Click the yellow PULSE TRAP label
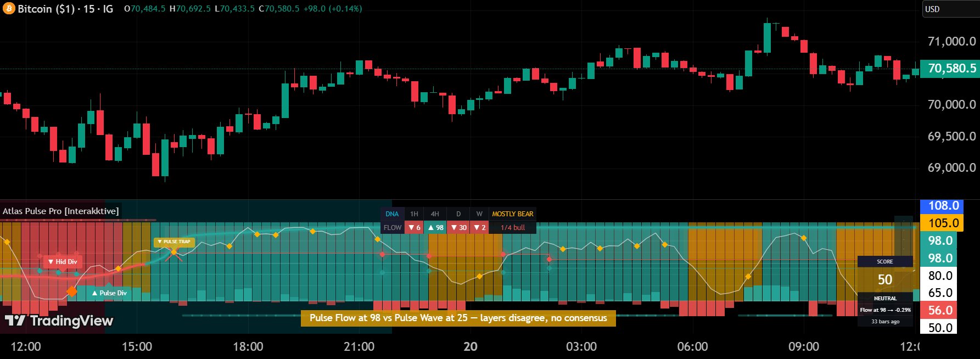The image size is (980, 359). tap(174, 242)
